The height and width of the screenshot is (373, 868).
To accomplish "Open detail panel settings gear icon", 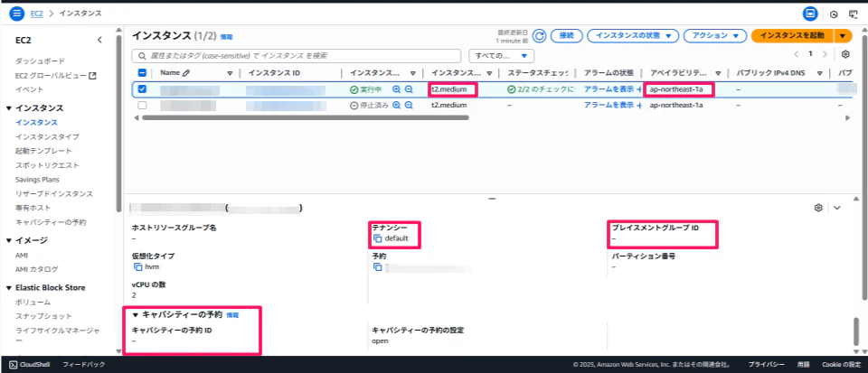I will pyautogui.click(x=819, y=208).
